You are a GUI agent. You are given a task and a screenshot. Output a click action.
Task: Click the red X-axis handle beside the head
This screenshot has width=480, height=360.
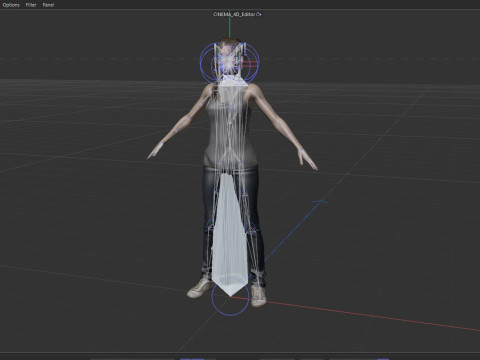(x=250, y=64)
